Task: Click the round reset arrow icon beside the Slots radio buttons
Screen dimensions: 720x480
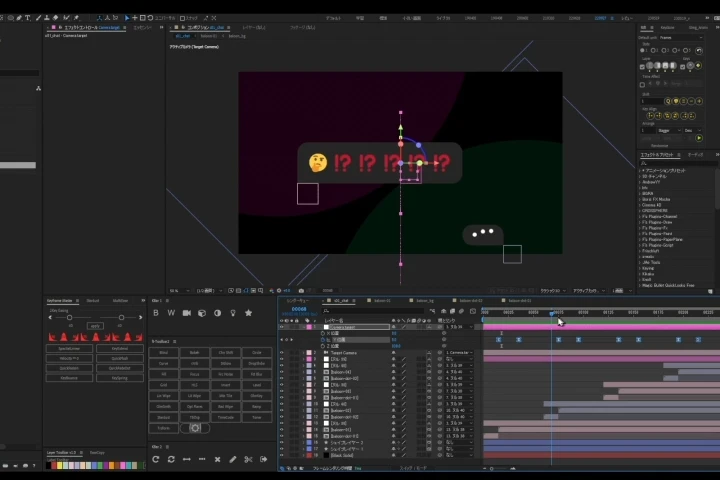Action: tap(698, 51)
